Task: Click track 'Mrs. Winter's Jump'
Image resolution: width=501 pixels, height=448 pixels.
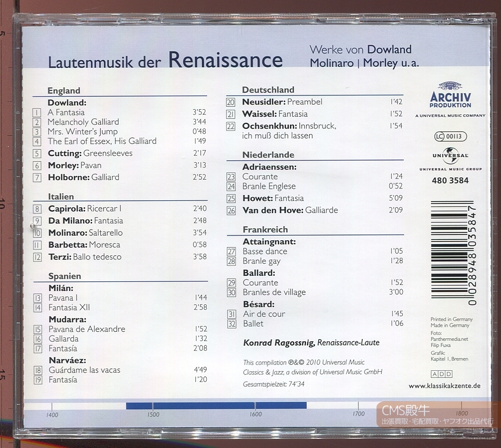Action: (x=83, y=131)
